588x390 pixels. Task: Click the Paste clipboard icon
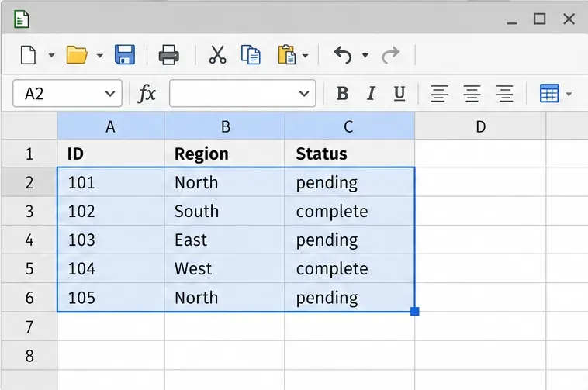(287, 55)
